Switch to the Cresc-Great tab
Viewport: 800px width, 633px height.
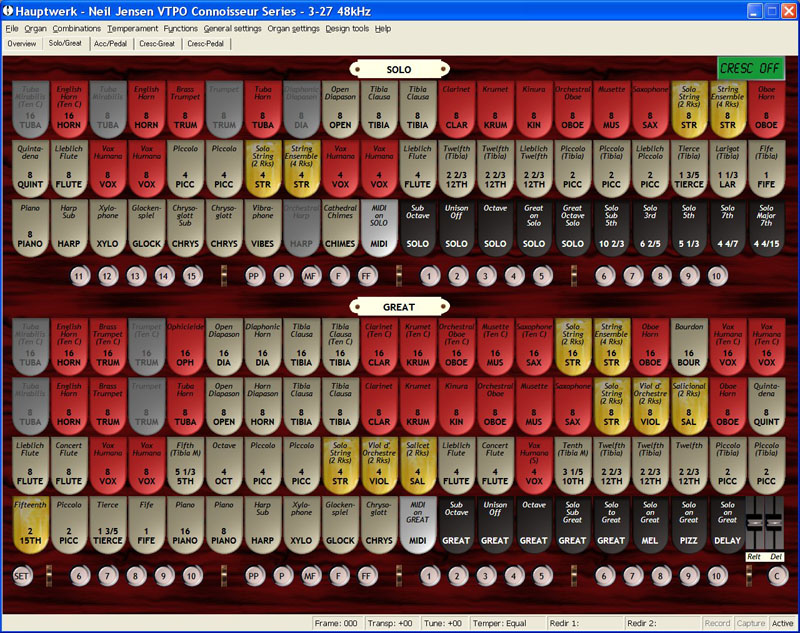[x=157, y=44]
